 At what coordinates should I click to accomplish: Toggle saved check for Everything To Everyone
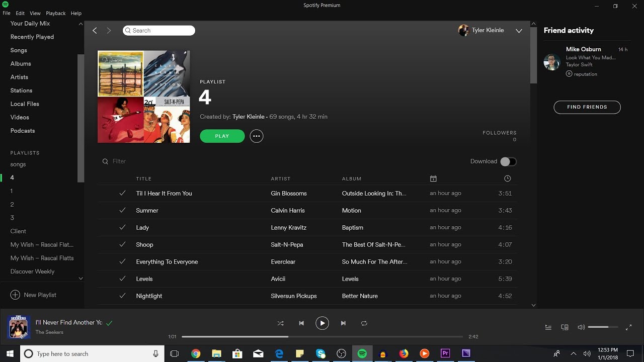122,261
